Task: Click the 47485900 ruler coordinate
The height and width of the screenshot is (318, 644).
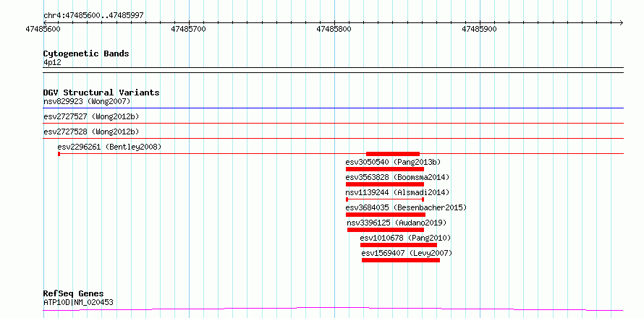Action: click(479, 29)
